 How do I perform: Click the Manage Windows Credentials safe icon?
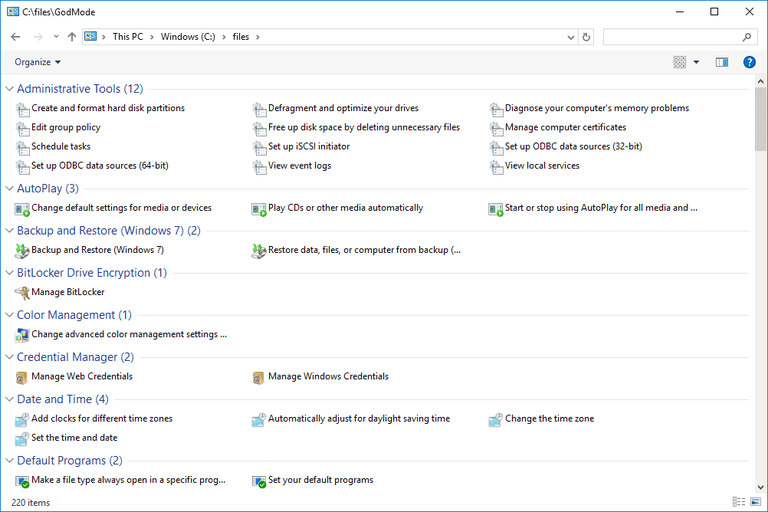(259, 377)
